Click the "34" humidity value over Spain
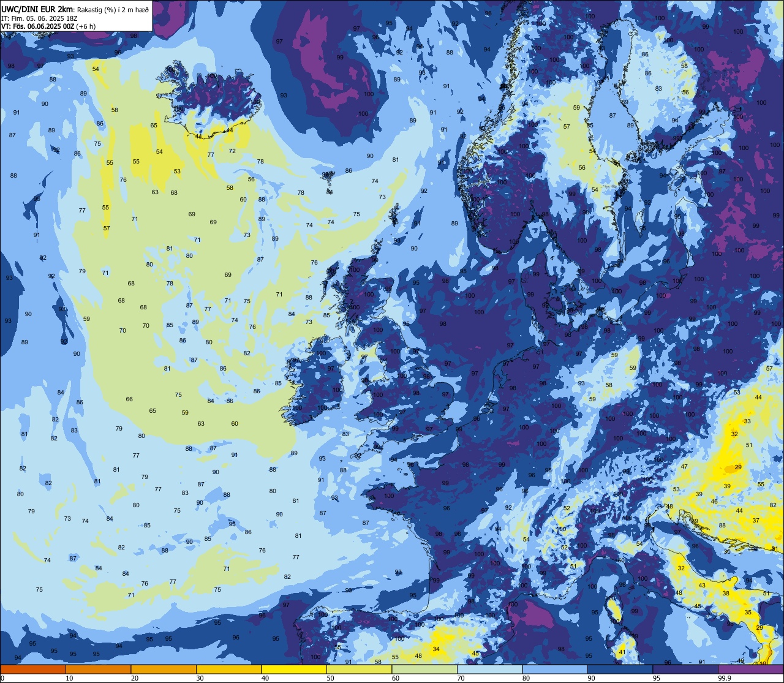The image size is (784, 683). coord(436,649)
